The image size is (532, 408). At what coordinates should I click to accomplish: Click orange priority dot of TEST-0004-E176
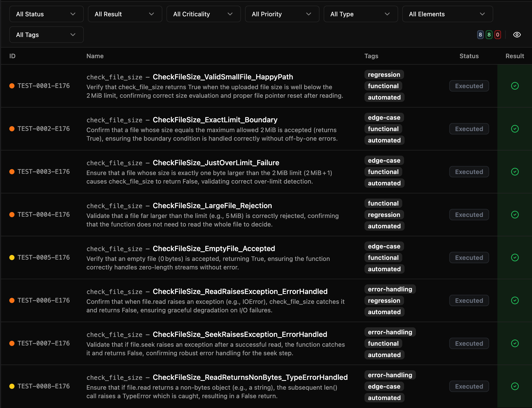coord(12,215)
